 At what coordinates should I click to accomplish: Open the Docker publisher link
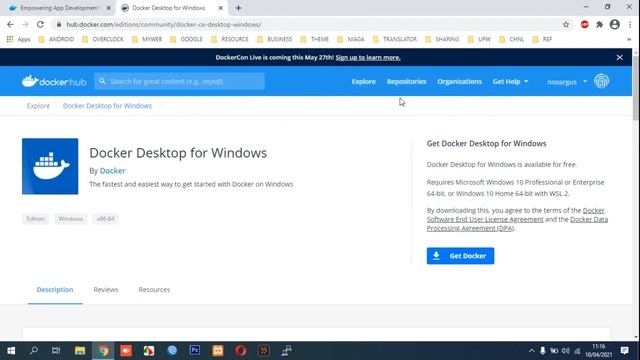pos(113,171)
